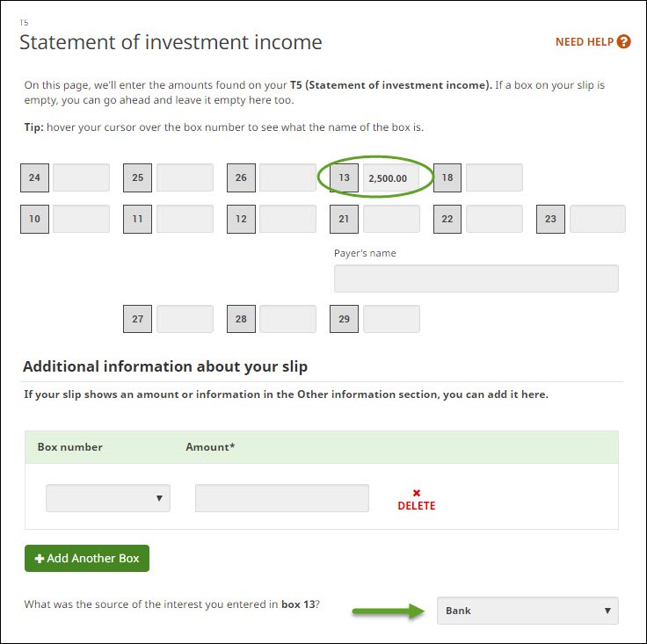This screenshot has height=644, width=647.
Task: Click the box 24 number label
Action: [x=34, y=177]
